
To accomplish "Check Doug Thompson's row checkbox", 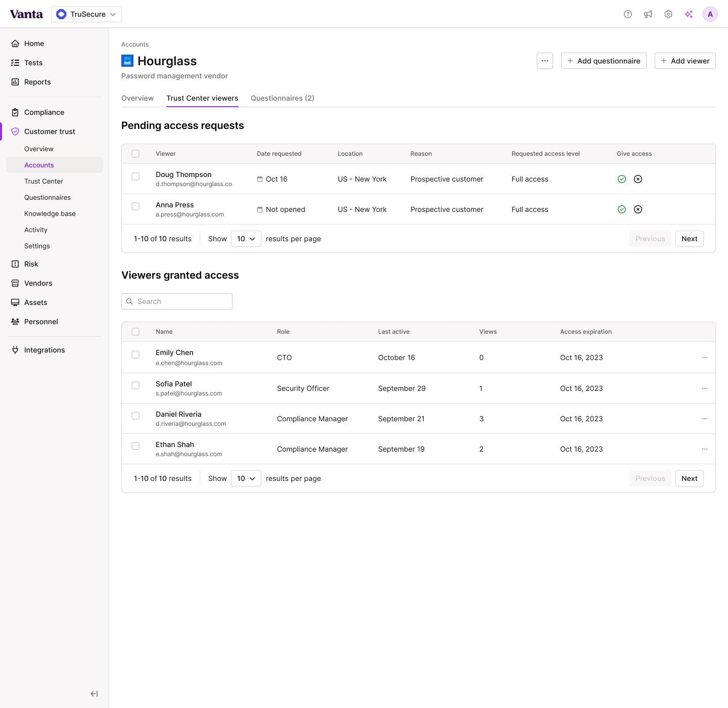I will click(x=135, y=176).
